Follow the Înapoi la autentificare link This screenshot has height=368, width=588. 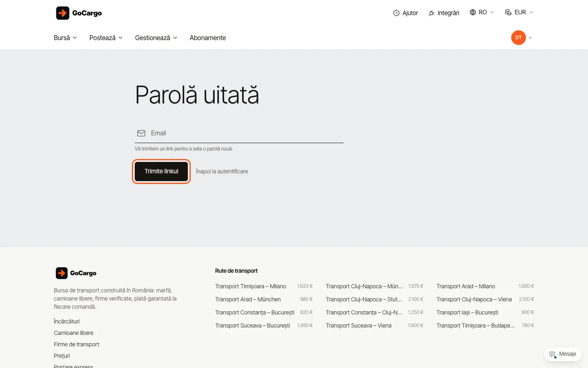(222, 171)
